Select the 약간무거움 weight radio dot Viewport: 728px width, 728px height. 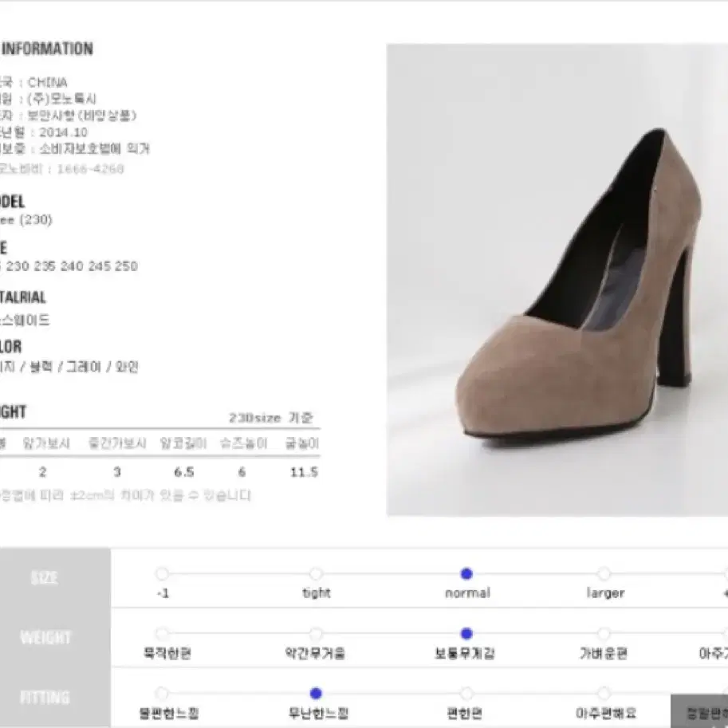(316, 634)
